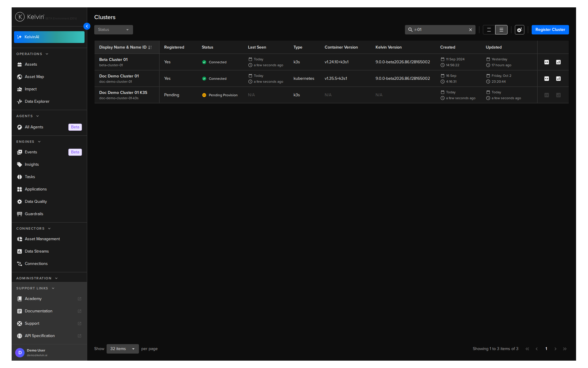
Task: Go to the Impact page
Action: (49, 89)
